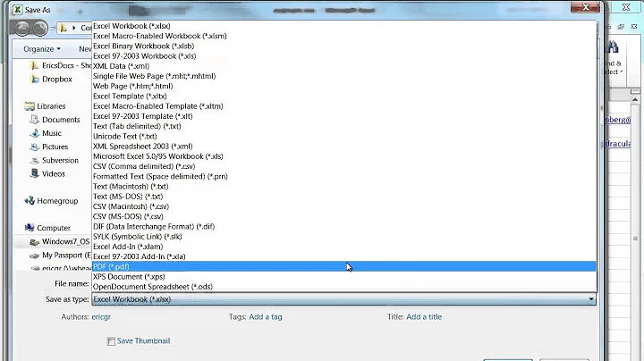Click Add a title link

tap(424, 316)
